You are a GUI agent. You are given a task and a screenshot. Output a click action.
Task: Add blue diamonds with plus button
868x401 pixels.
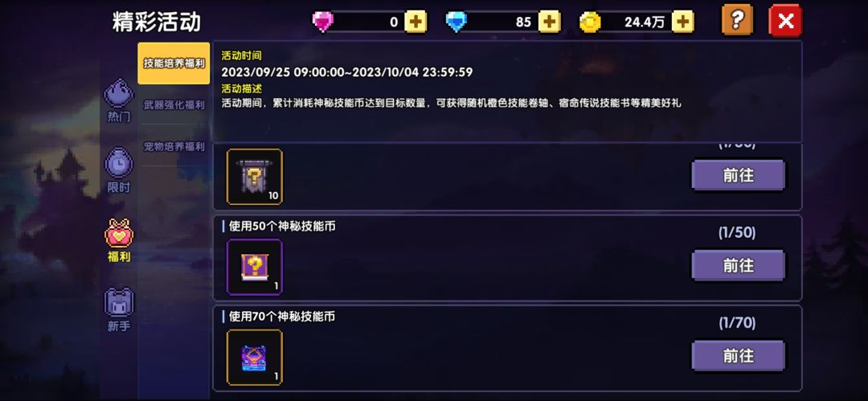click(549, 23)
